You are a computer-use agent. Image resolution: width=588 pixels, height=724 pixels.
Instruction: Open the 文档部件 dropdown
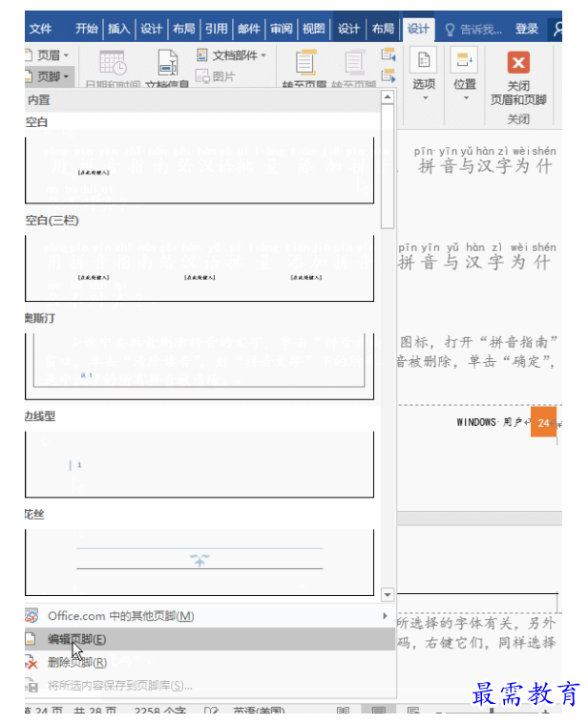[232, 55]
